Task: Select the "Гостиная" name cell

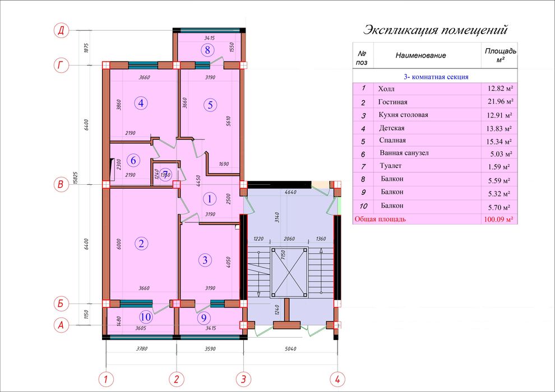Action: pos(392,102)
